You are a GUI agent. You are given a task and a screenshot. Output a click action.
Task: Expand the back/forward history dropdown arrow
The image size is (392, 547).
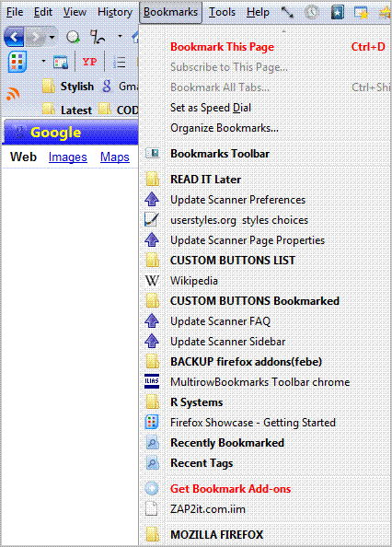52,37
